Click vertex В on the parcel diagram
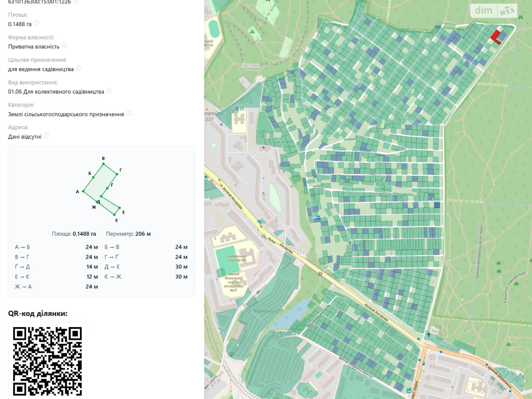This screenshot has height=399, width=532. 103,164
